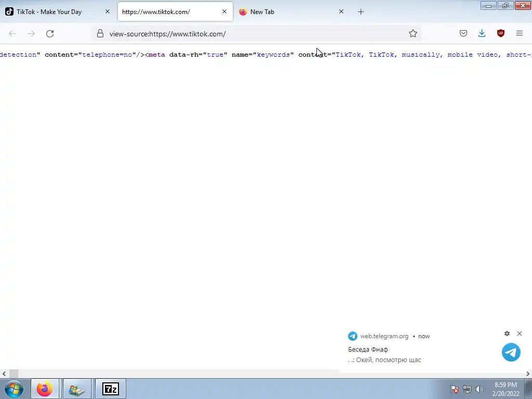Open Action Center flag icon

(455, 389)
